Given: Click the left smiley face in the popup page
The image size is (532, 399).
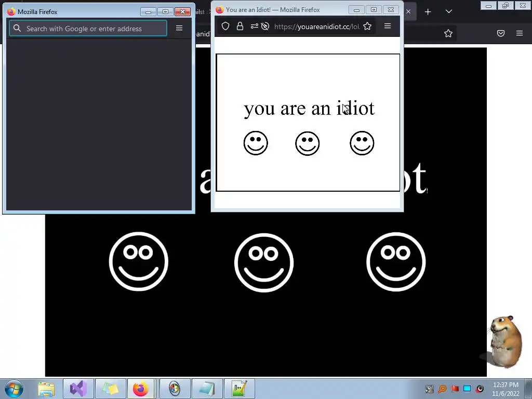Looking at the screenshot, I should 256,143.
